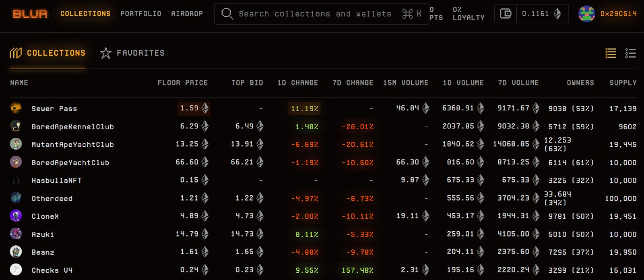Sort by 1D CHANGE column
644x280 pixels.
pos(297,83)
